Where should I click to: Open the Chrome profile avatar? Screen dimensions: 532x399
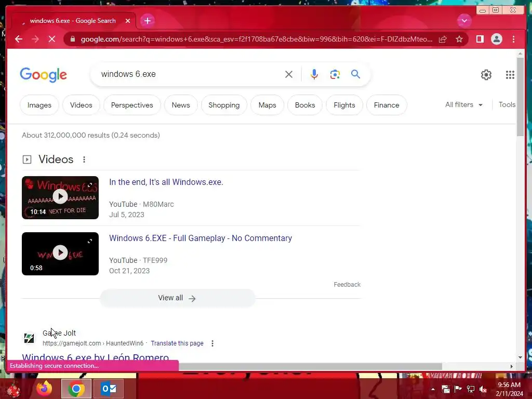pos(496,39)
